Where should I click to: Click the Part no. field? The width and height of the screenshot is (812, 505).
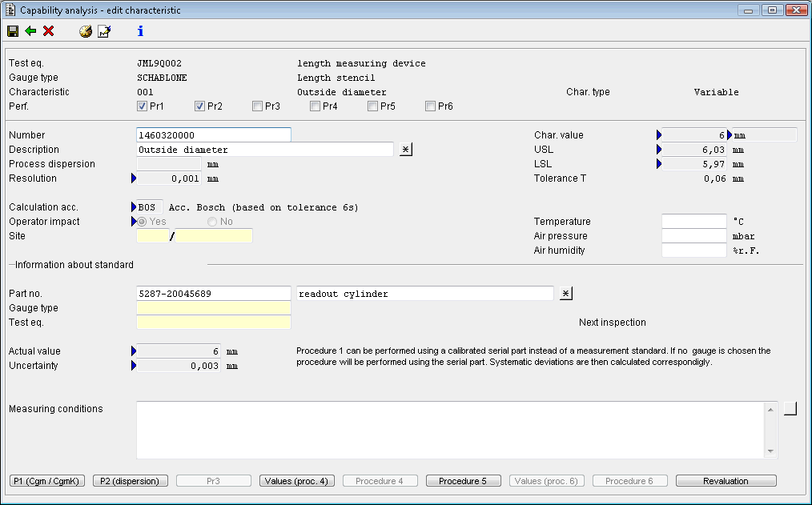click(x=213, y=294)
